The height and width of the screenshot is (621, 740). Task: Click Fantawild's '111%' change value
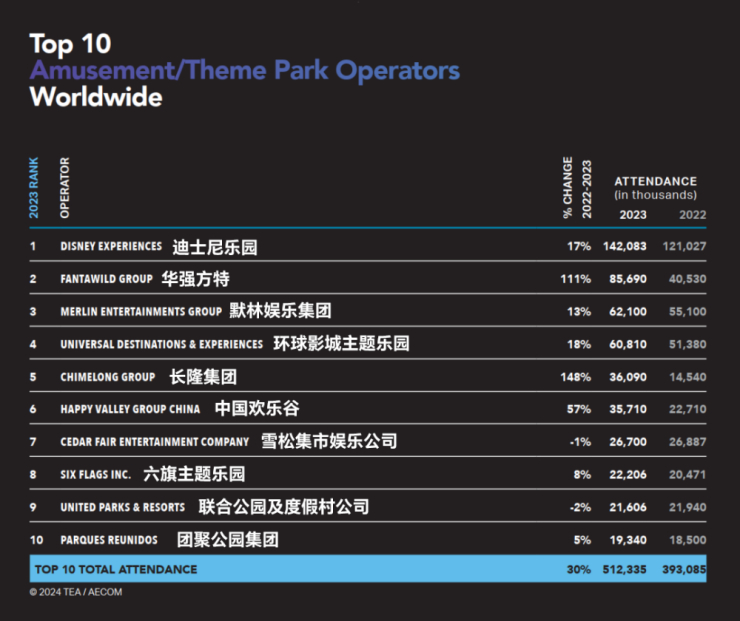576,279
